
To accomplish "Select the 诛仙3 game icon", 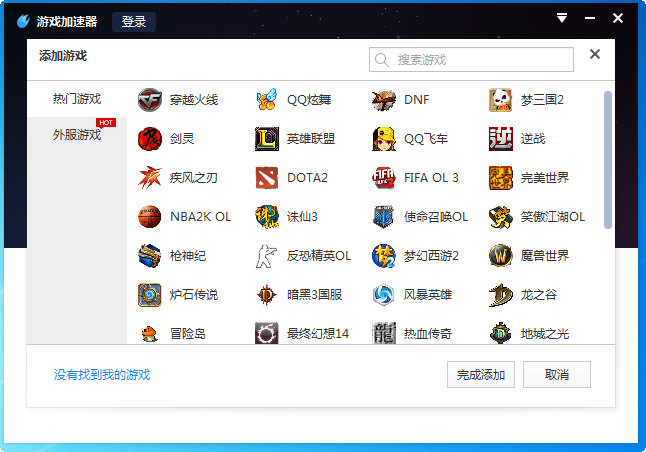I will pos(267,217).
